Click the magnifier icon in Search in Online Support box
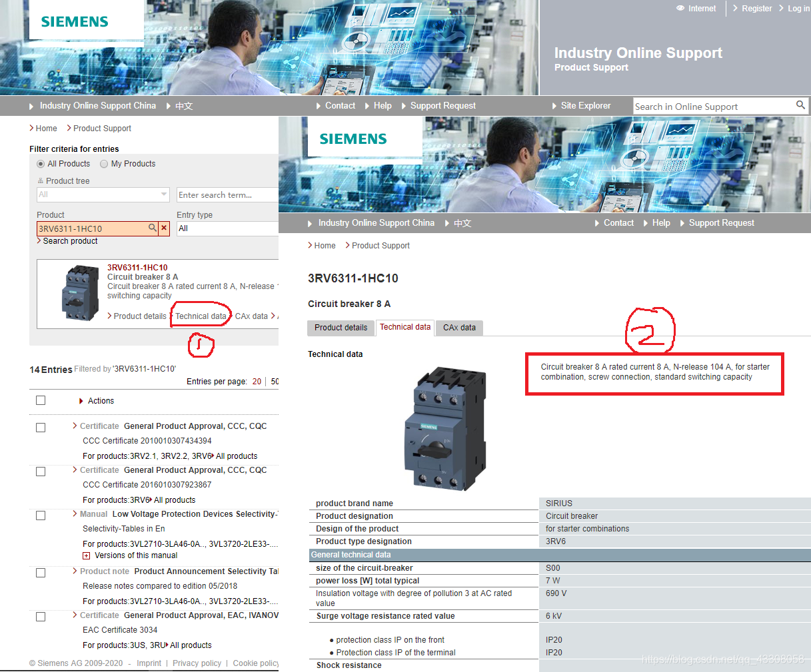811x672 pixels. (x=800, y=105)
